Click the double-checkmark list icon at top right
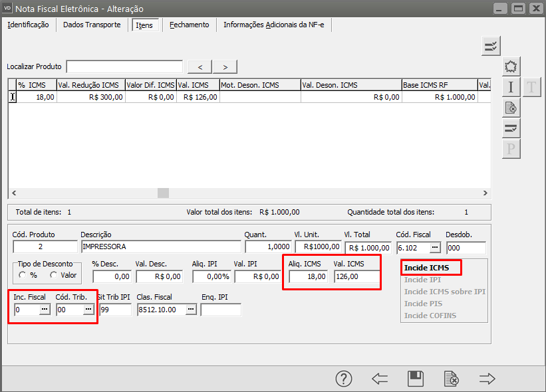 (x=491, y=46)
